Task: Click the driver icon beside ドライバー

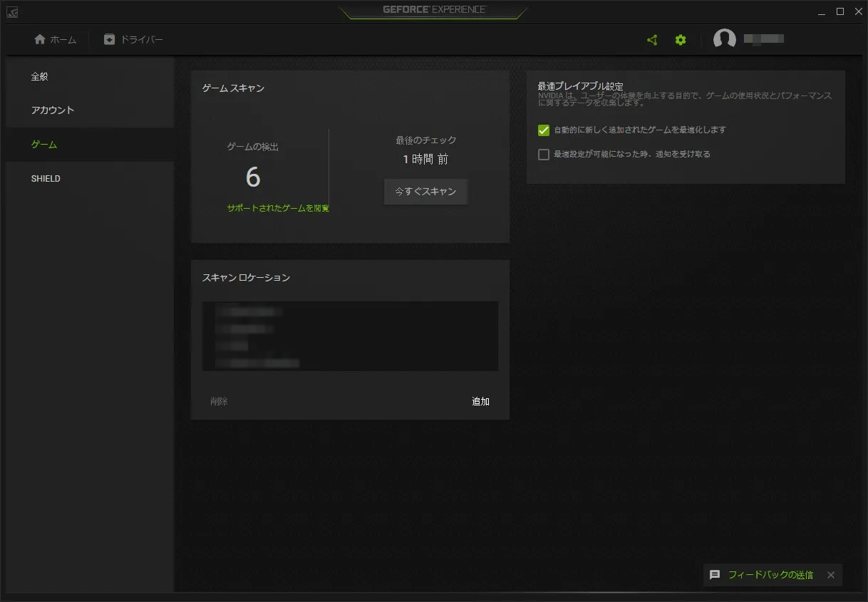Action: (x=109, y=39)
